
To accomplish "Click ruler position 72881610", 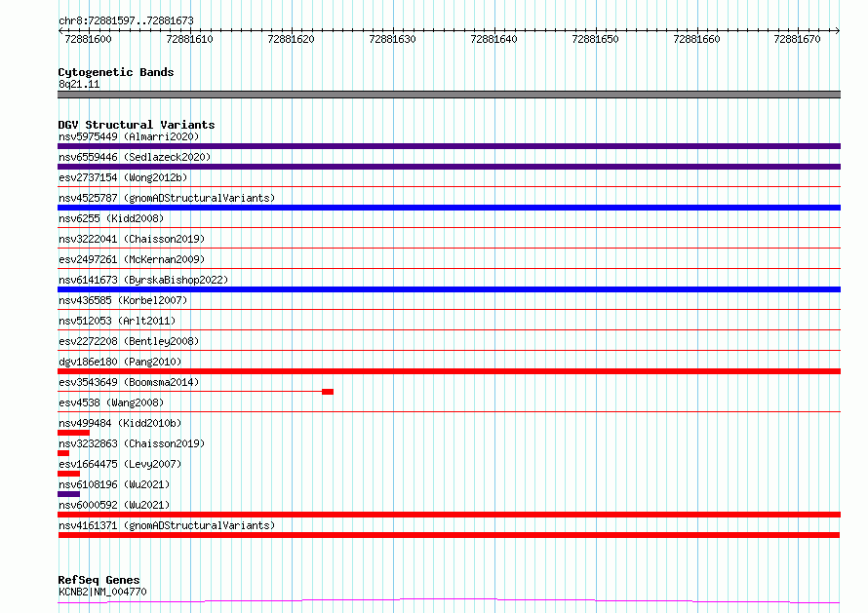I will pyautogui.click(x=189, y=39).
